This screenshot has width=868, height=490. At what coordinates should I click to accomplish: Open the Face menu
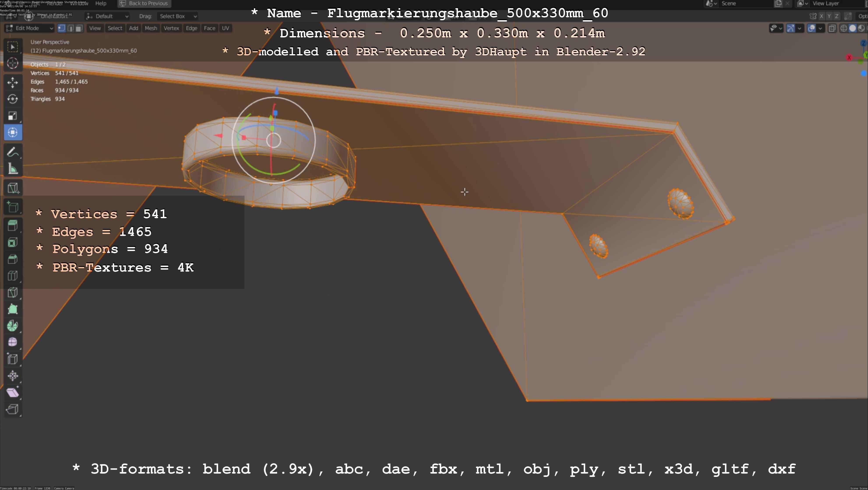click(209, 28)
